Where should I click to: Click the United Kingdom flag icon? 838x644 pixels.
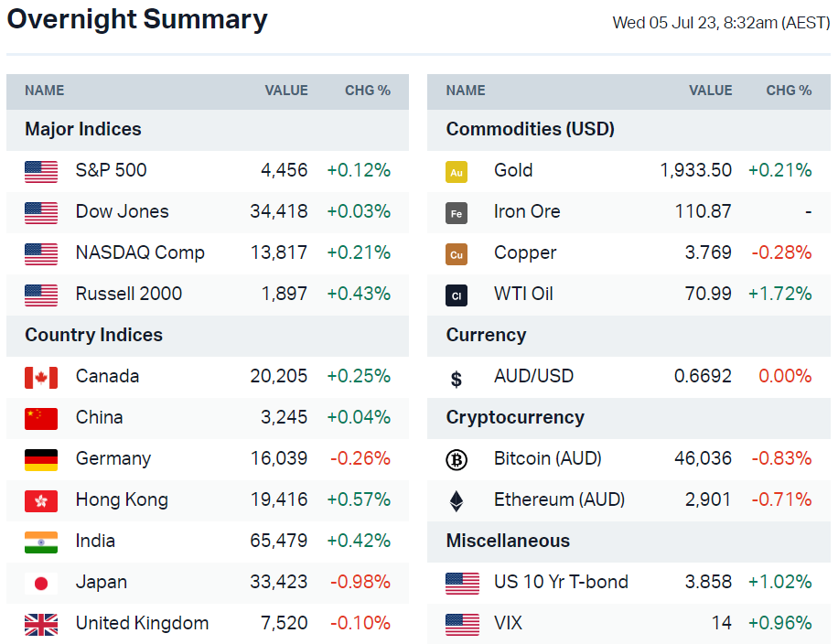tap(41, 624)
